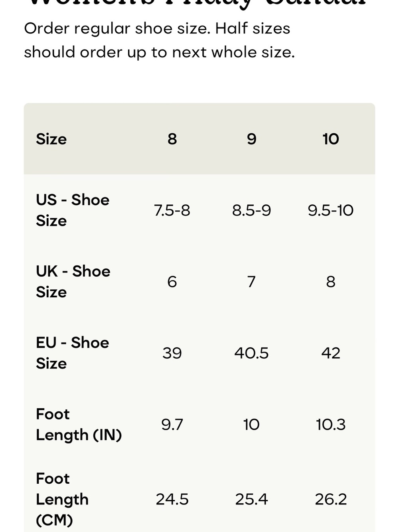Image resolution: width=399 pixels, height=532 pixels.
Task: Select the size 8 column header
Action: [x=172, y=139]
